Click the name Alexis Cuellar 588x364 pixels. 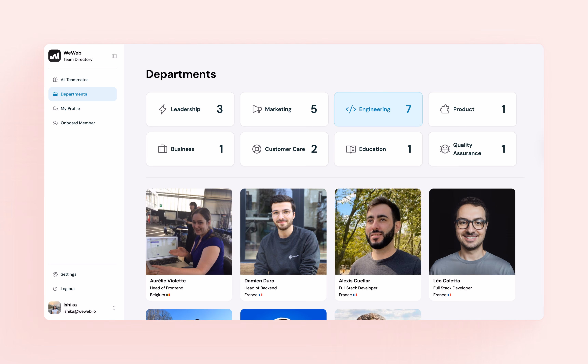(x=354, y=281)
